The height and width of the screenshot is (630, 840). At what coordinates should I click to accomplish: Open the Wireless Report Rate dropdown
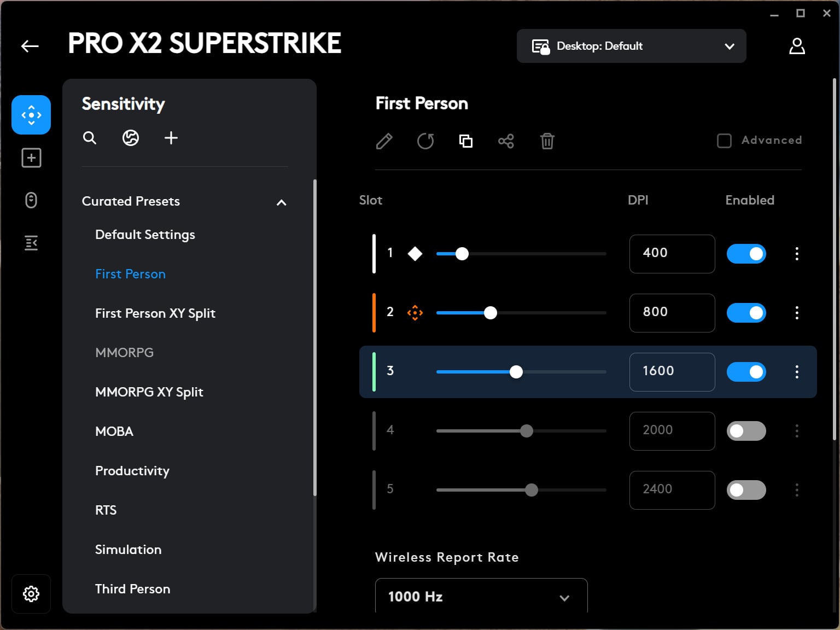pyautogui.click(x=481, y=597)
